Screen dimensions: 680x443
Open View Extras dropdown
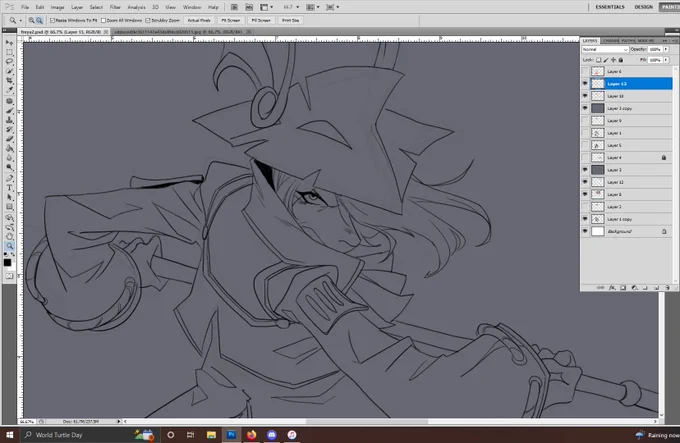click(x=266, y=7)
